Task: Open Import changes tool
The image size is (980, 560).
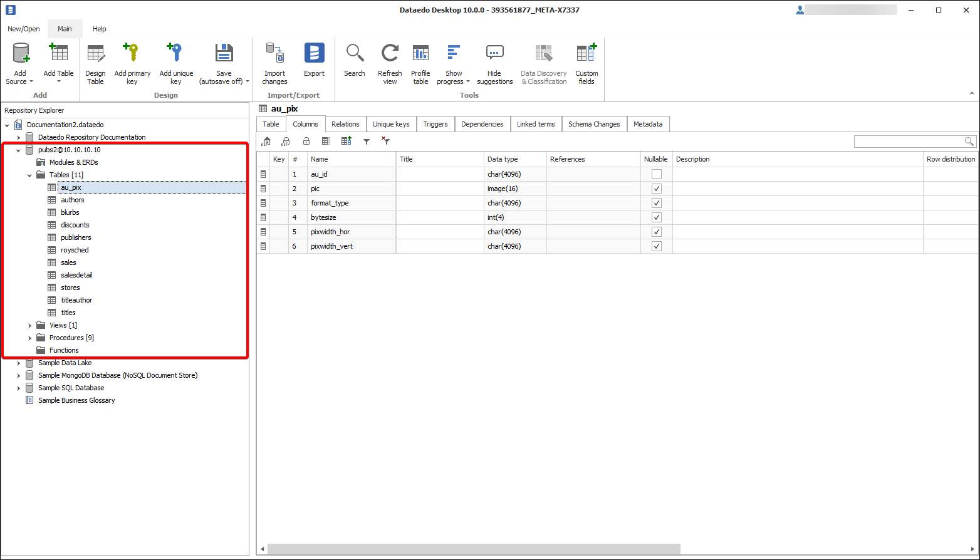Action: tap(274, 54)
